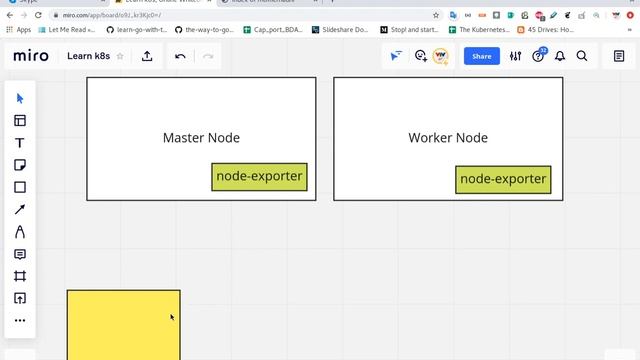Select the Sticky note tool

(20, 165)
